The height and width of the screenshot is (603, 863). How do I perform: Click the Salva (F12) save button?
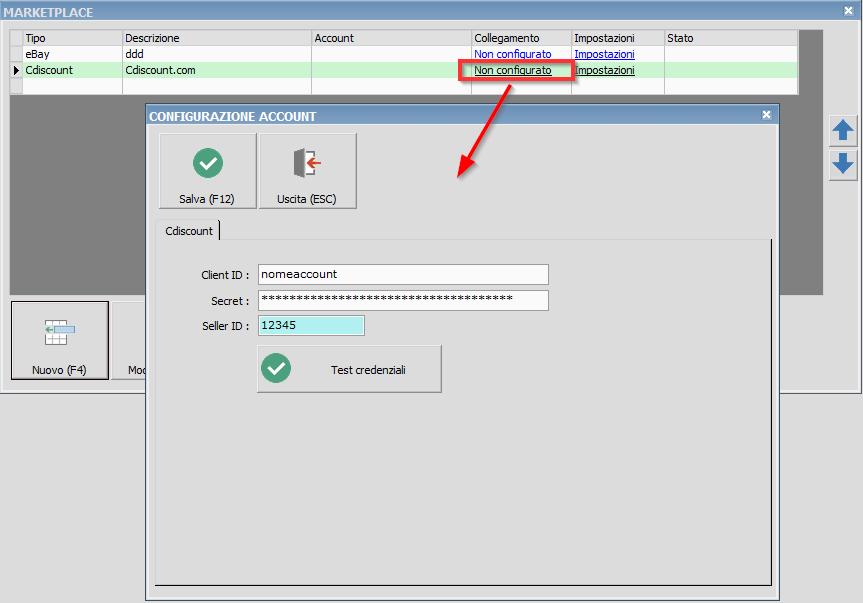click(207, 171)
